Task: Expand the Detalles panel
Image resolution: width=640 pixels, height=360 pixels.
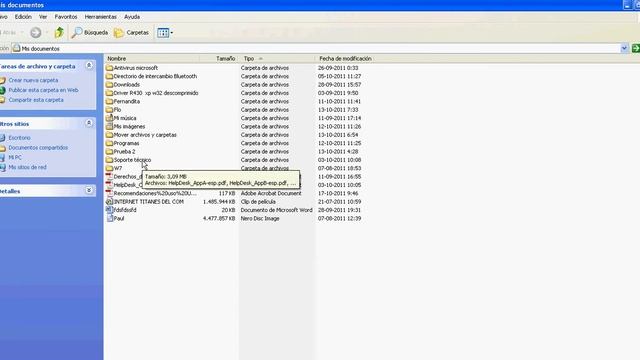Action: coord(89,191)
